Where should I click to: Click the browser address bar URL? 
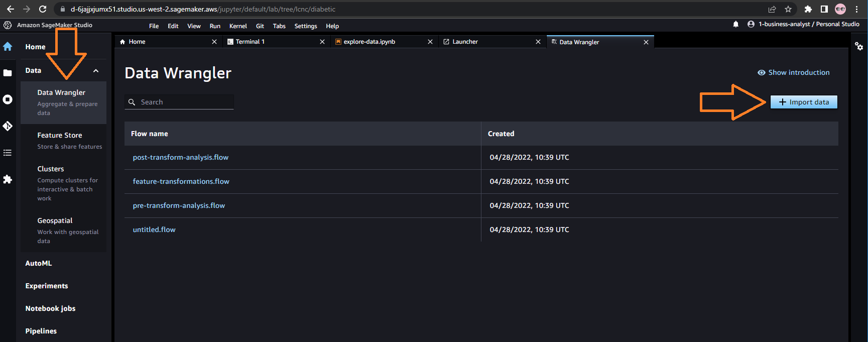203,9
